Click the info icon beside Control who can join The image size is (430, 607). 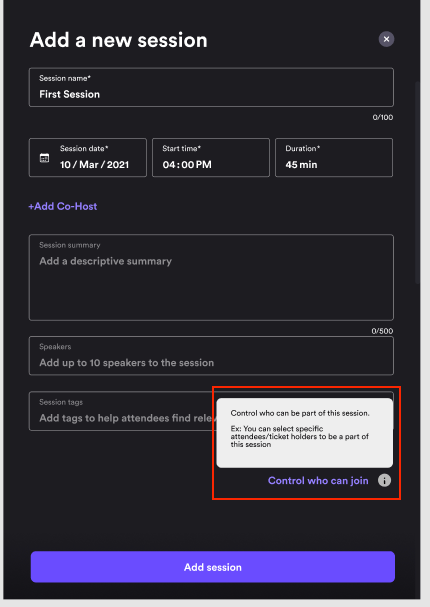click(384, 480)
